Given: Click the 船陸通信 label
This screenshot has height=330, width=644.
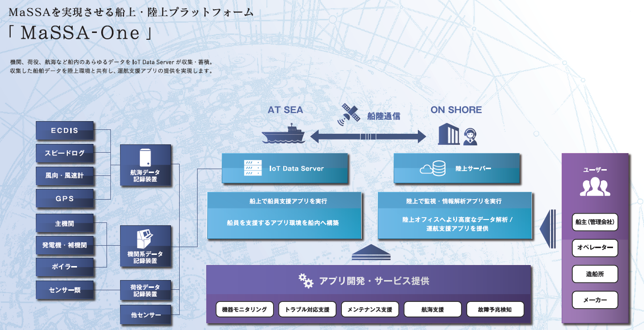Looking at the screenshot, I should coord(384,116).
